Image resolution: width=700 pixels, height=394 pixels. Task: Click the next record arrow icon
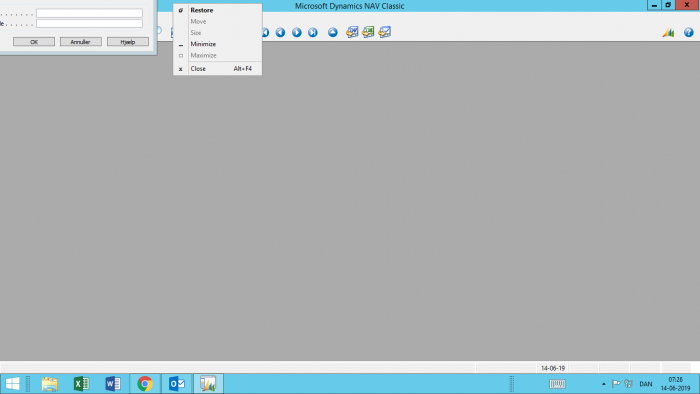coord(297,32)
